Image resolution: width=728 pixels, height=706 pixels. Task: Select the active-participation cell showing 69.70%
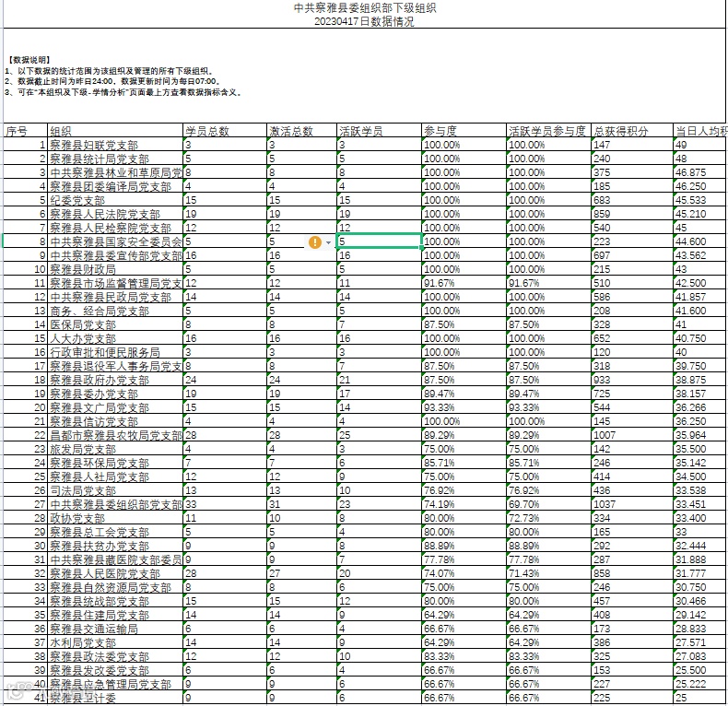pyautogui.click(x=548, y=504)
